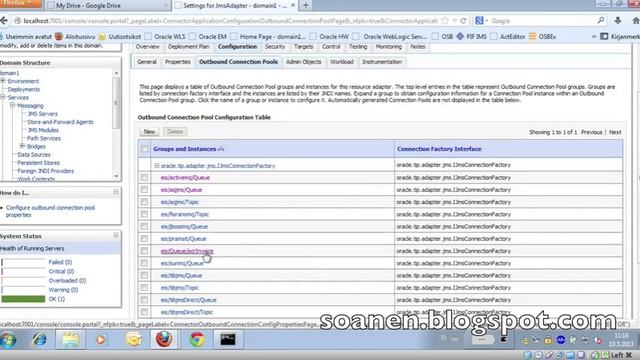Screen dimensions: 640x360
Task: Open the eis/Queue/actInvoice link
Action: pyautogui.click(x=187, y=251)
